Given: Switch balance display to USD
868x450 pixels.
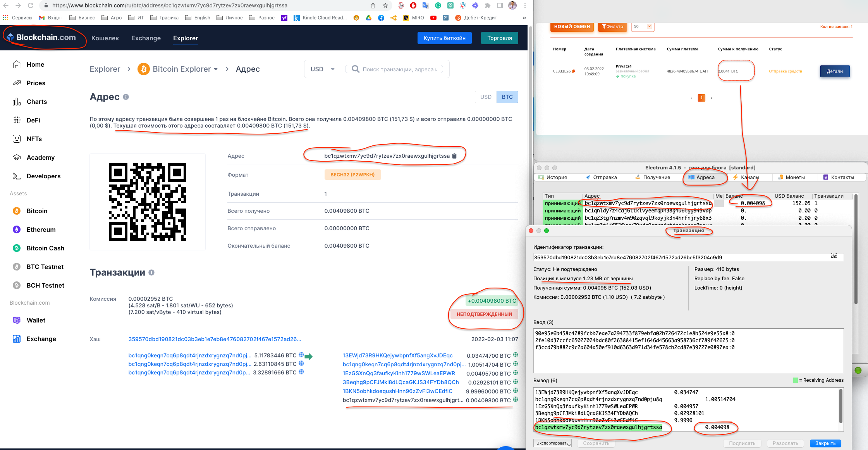Looking at the screenshot, I should (486, 97).
